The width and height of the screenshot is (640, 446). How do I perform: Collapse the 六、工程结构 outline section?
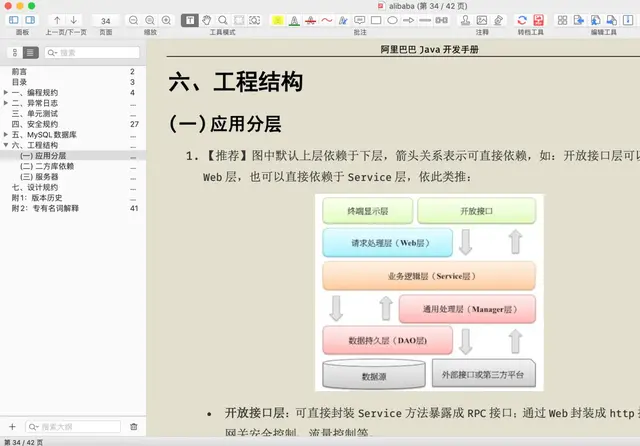tap(6, 145)
